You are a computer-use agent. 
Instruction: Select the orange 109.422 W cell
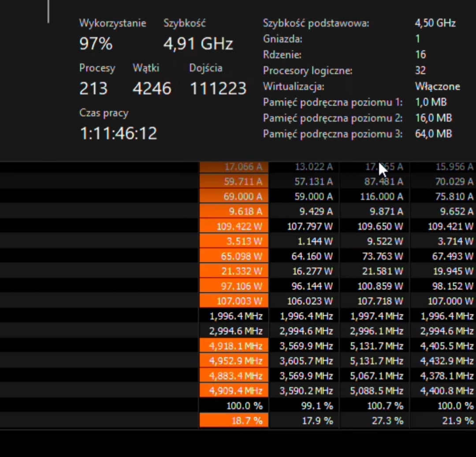tap(234, 226)
